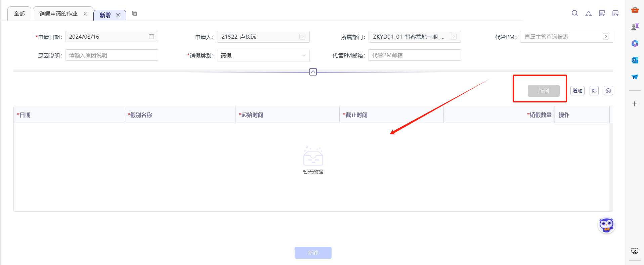The width and height of the screenshot is (644, 265).
Task: Click the 代管PM input field
Action: 566,37
